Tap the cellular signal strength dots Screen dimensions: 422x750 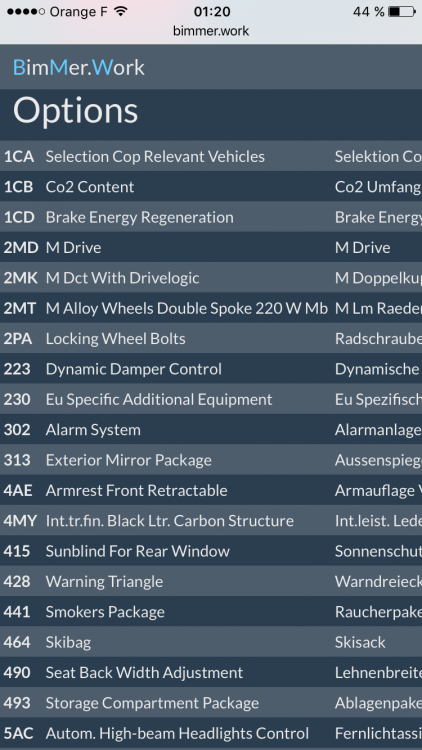(26, 11)
